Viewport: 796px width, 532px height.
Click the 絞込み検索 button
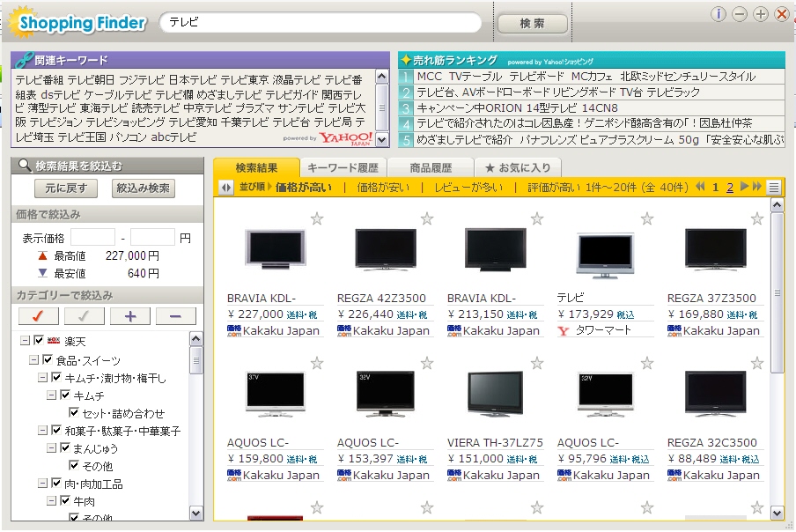coord(144,188)
